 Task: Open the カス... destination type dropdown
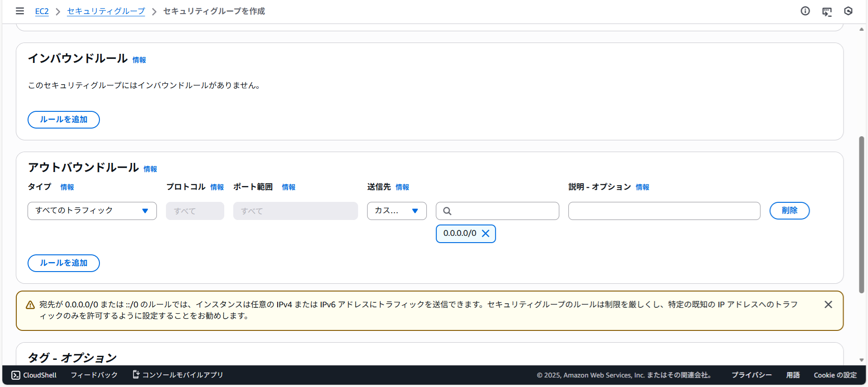pyautogui.click(x=396, y=211)
